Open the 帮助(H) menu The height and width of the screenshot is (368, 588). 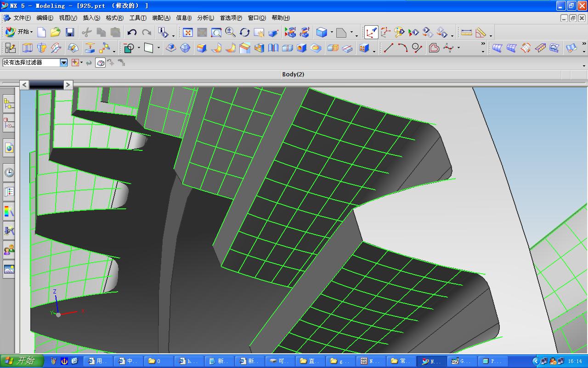point(280,18)
